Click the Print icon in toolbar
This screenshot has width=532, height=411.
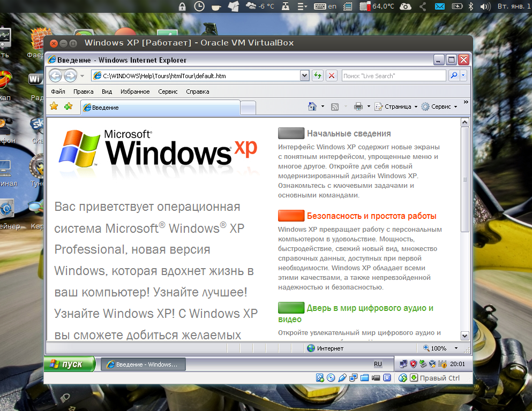(x=358, y=106)
